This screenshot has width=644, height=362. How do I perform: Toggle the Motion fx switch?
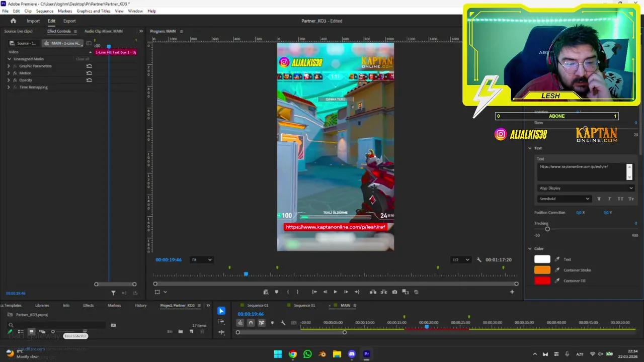pos(15,73)
